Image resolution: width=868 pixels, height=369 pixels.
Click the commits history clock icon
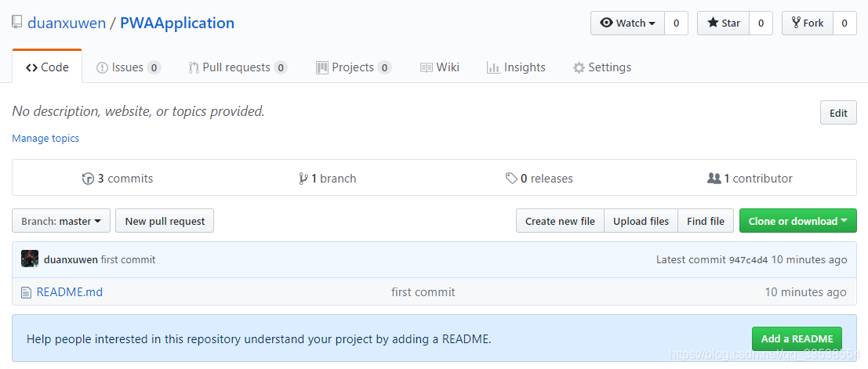(88, 179)
